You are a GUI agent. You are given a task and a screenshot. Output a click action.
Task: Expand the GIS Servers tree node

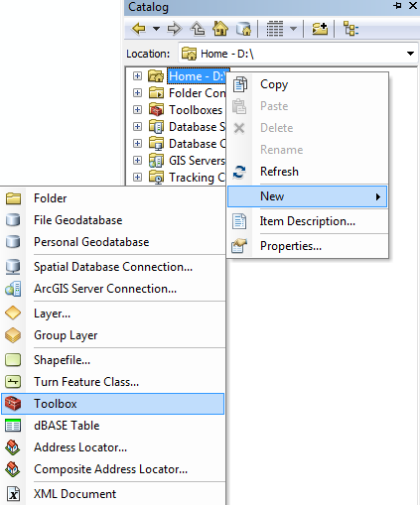pos(137,160)
